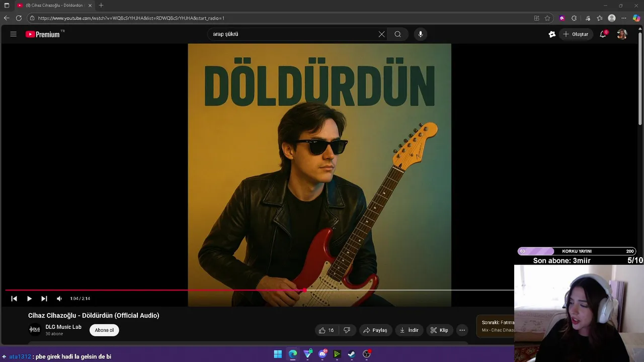
Task: Open DLG Music Lab channel name
Action: [63, 327]
